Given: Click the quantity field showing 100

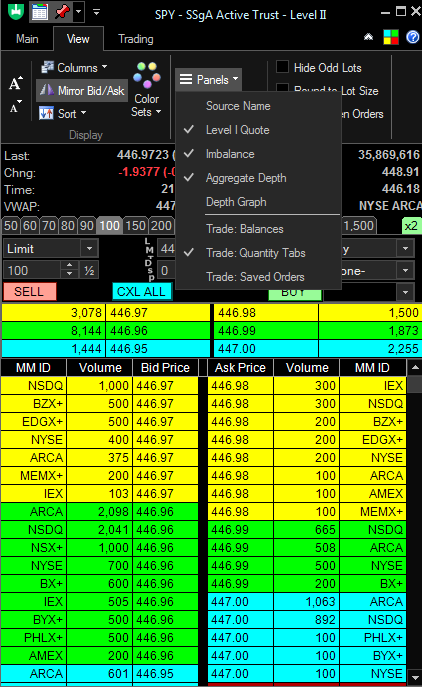Looking at the screenshot, I should click(32, 270).
